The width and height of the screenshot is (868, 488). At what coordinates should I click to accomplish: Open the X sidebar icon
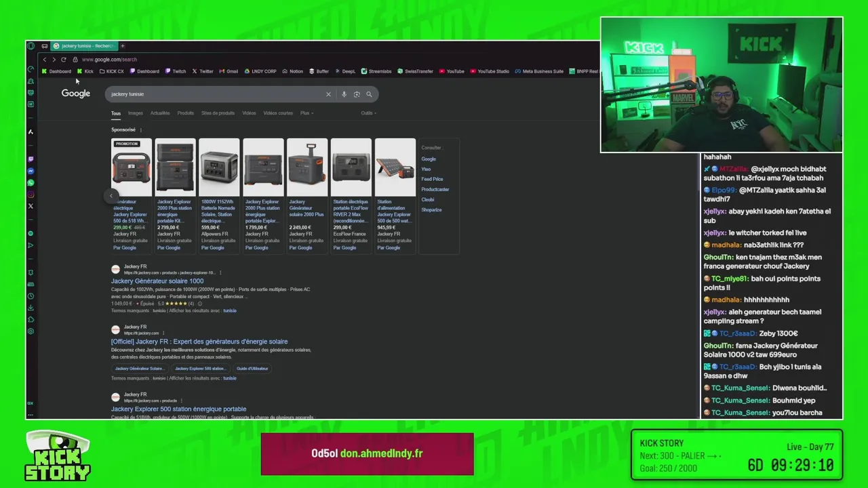click(31, 206)
